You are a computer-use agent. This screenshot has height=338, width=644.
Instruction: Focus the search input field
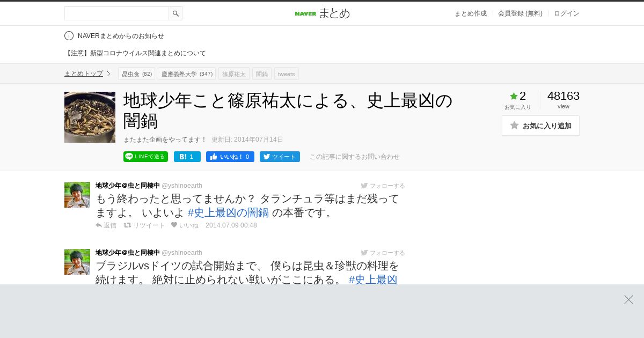click(x=116, y=13)
